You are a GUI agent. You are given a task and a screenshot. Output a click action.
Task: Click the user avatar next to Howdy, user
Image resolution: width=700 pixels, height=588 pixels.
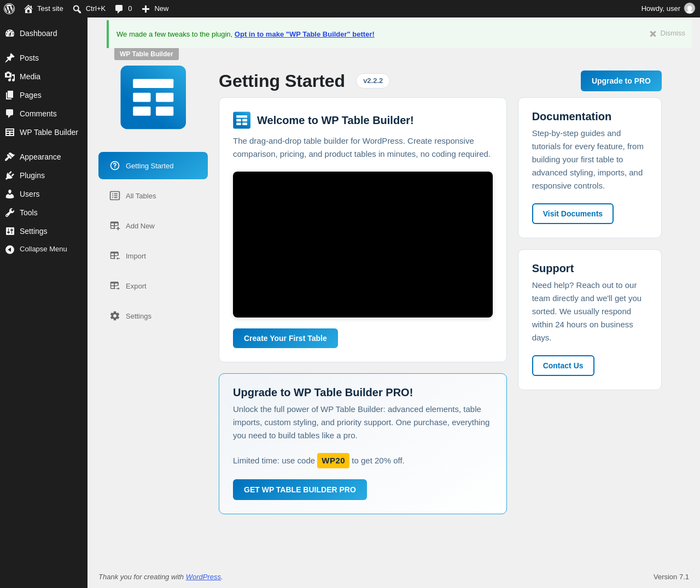point(689,9)
